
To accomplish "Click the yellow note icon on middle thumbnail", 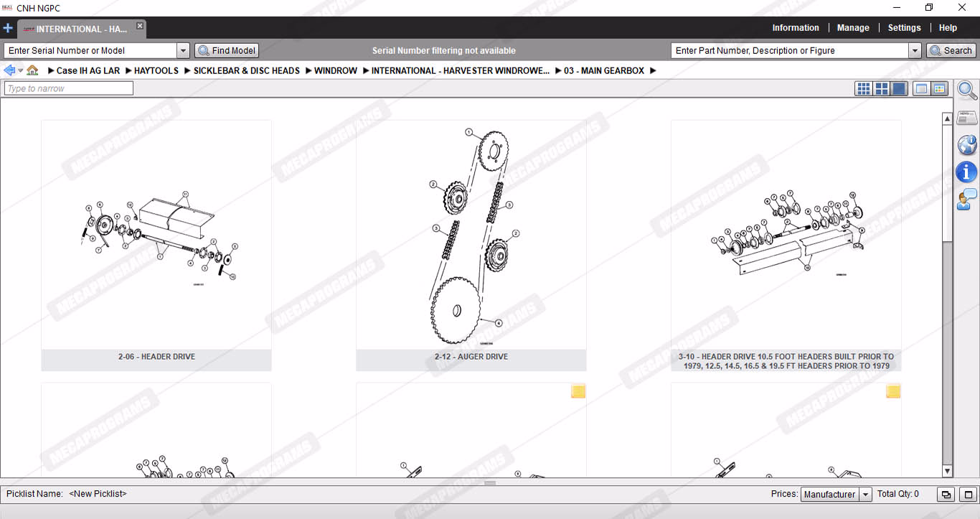I will pyautogui.click(x=578, y=391).
